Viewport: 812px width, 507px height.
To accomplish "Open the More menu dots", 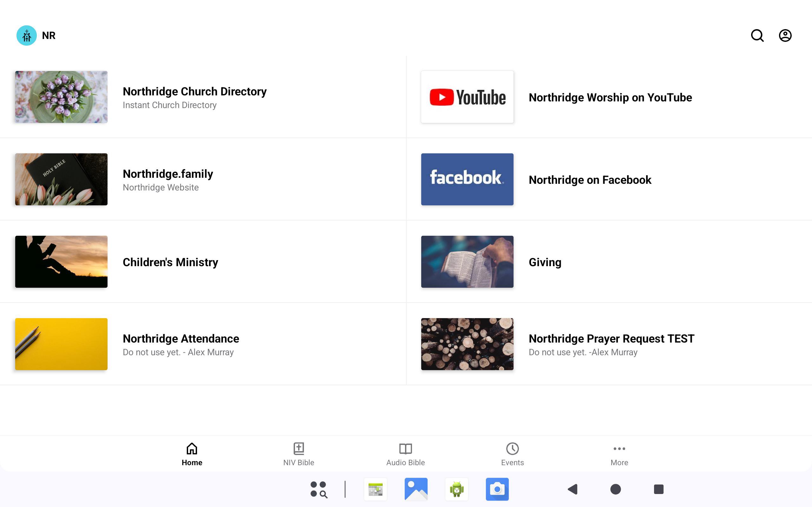I will (619, 454).
